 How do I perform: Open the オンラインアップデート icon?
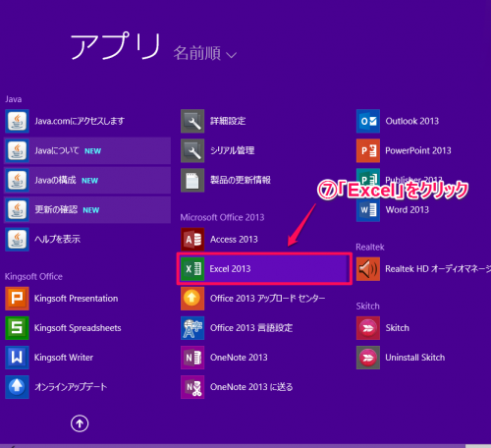17,387
